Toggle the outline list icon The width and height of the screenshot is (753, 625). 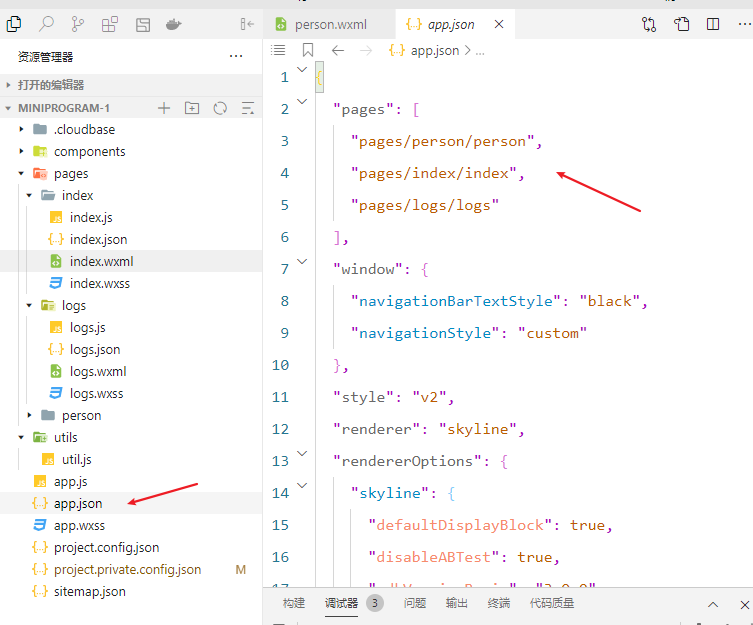tap(278, 50)
